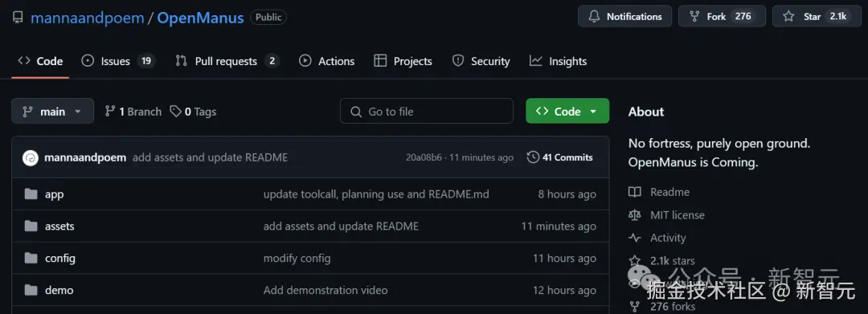Click the graph icon on Insights tab

pos(535,61)
